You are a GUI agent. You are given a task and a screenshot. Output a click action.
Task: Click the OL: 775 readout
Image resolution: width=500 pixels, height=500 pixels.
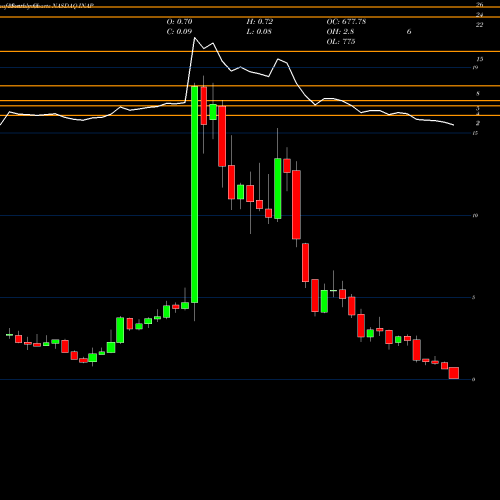pos(341,42)
